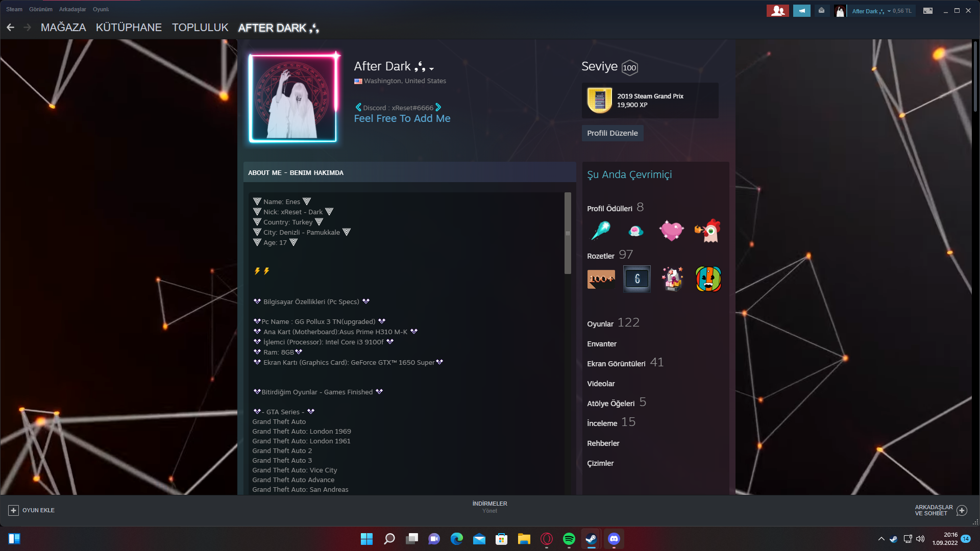Open Profil Ödülleri link

coord(615,208)
